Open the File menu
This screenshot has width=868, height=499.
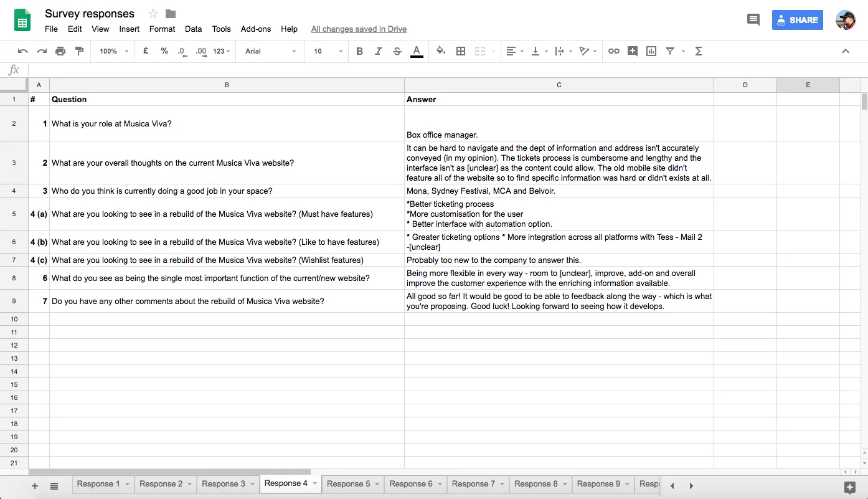pyautogui.click(x=52, y=29)
